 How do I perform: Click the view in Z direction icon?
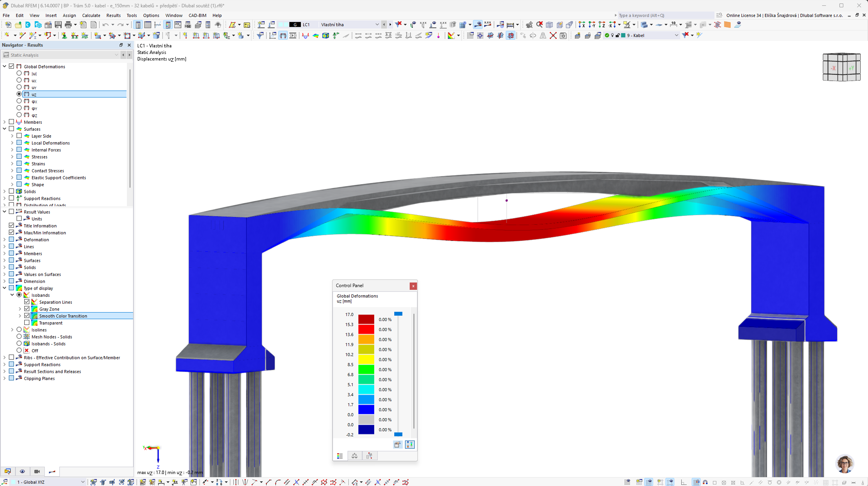point(602,25)
